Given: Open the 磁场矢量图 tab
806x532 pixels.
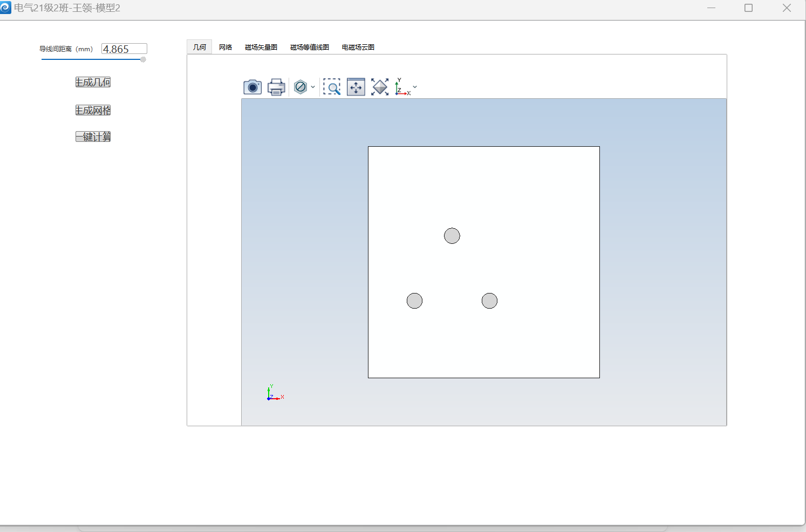Looking at the screenshot, I should pos(261,47).
